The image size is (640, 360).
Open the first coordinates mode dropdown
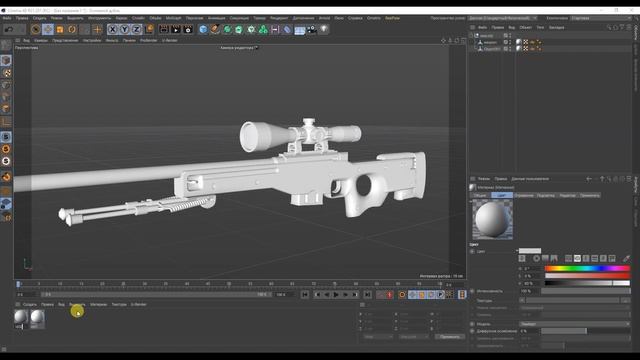377,337
